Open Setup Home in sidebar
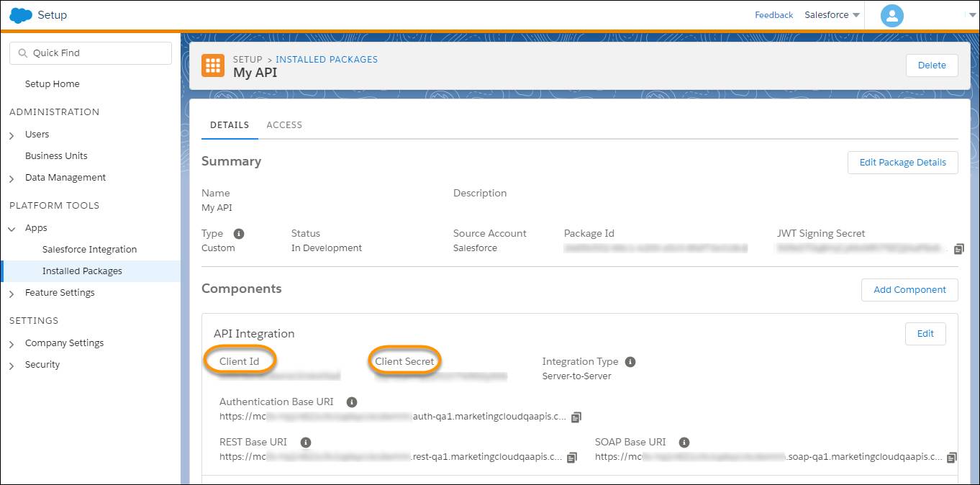Image resolution: width=980 pixels, height=485 pixels. coord(53,84)
